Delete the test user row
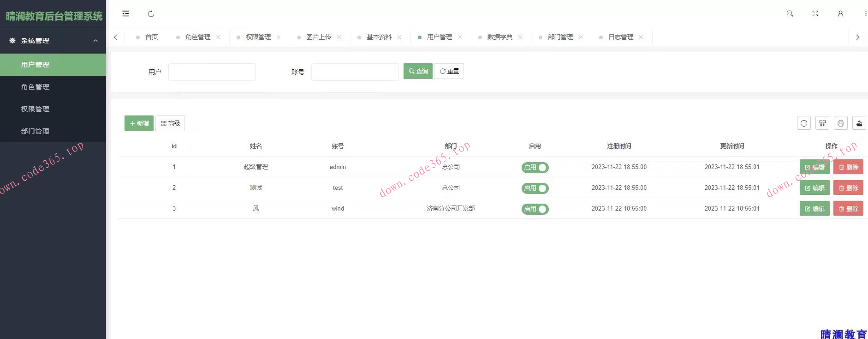The height and width of the screenshot is (339, 868). coord(848,188)
